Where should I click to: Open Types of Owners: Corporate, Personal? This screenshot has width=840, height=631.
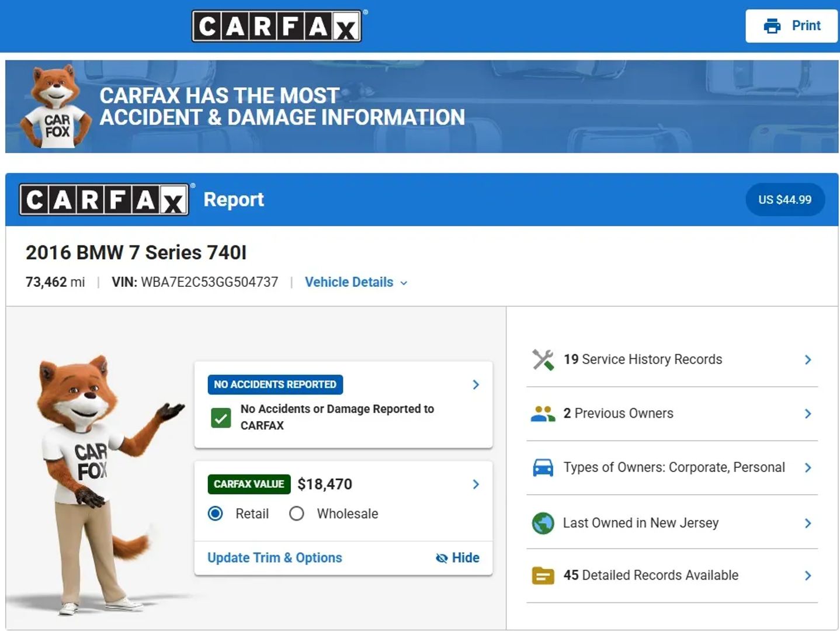pyautogui.click(x=672, y=467)
